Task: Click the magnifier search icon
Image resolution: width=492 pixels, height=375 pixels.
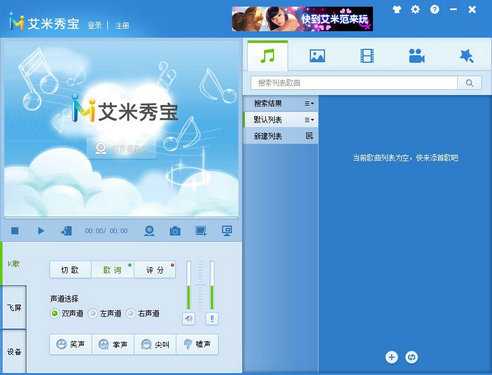Action: click(x=469, y=83)
